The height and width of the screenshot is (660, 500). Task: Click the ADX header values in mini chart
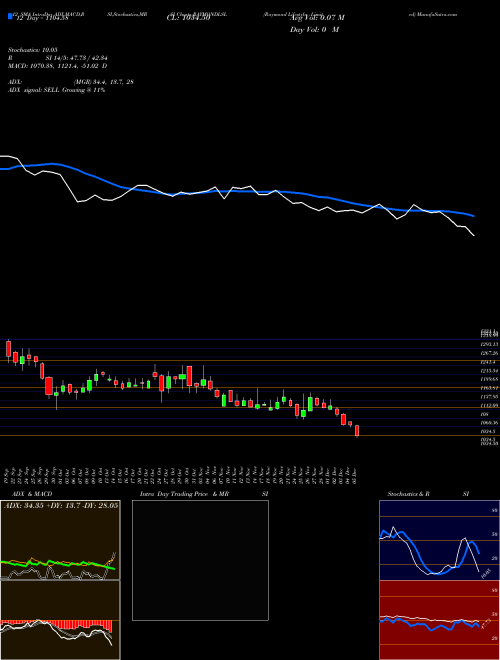click(x=61, y=505)
